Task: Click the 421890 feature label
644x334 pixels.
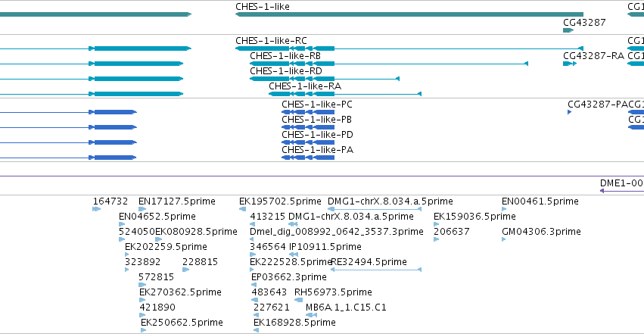Action: click(x=157, y=307)
